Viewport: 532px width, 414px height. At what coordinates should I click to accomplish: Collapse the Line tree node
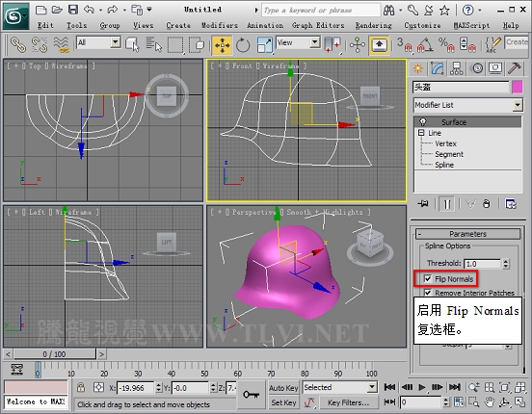(x=421, y=133)
